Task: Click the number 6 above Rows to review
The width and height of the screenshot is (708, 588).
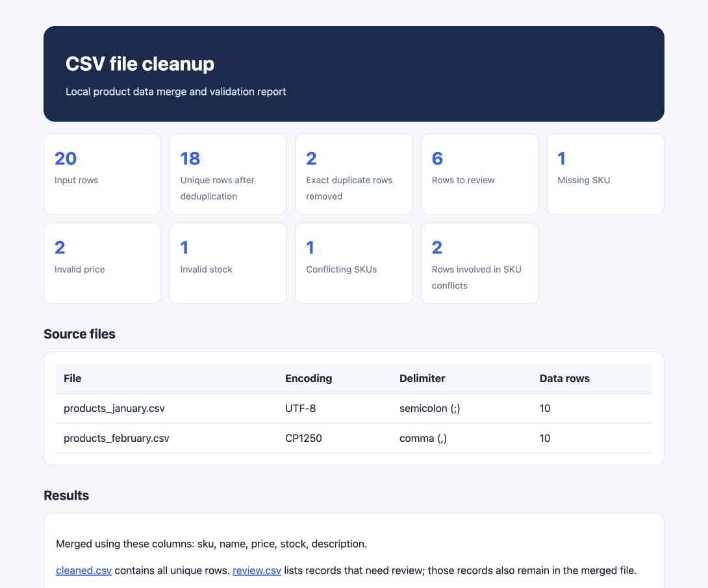Action: click(x=437, y=159)
